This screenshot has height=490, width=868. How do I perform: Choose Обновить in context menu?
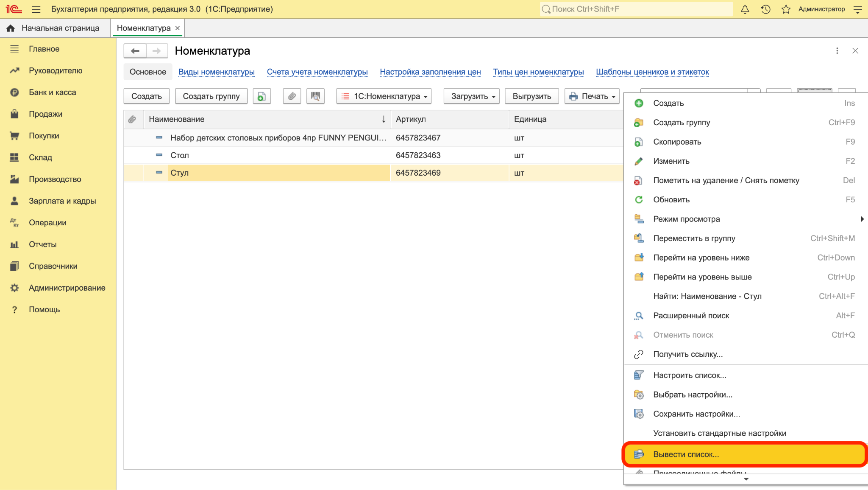[746, 200]
